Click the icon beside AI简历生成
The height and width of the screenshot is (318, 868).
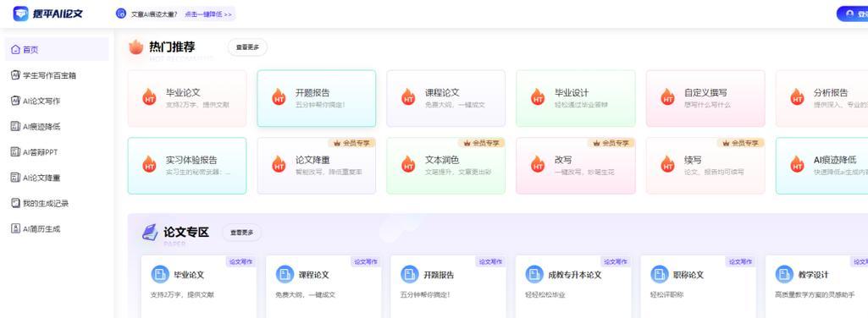[15, 229]
